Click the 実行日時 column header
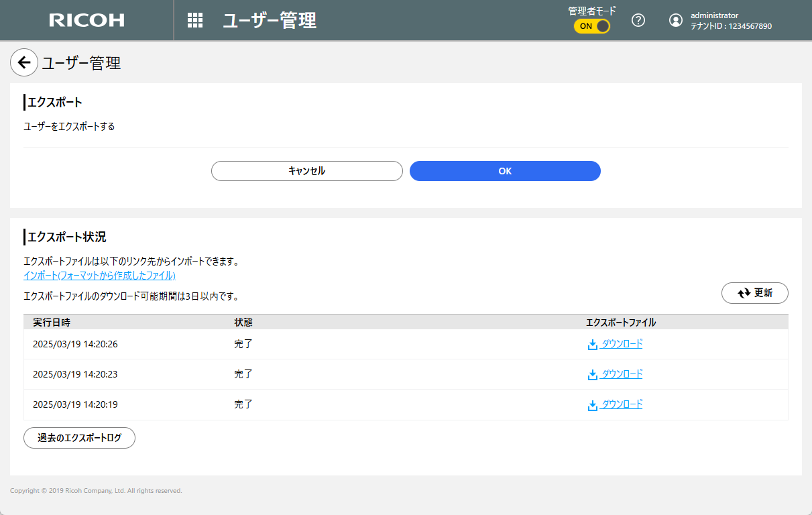The height and width of the screenshot is (515, 812). pos(52,323)
